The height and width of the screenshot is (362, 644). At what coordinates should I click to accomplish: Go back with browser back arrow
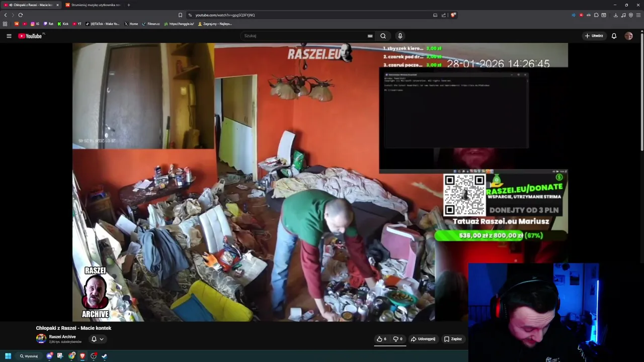(x=6, y=15)
